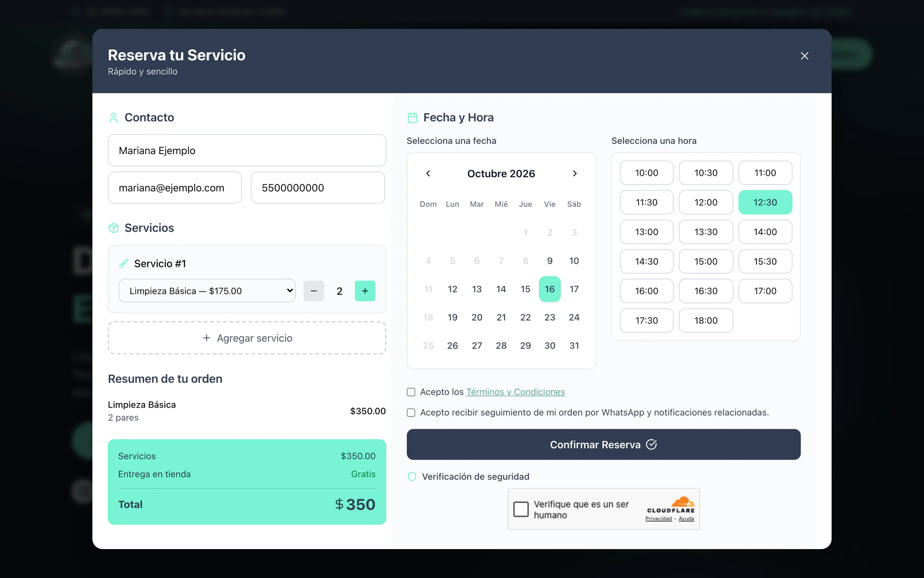Image resolution: width=924 pixels, height=578 pixels.
Task: Click the phone number input field
Action: click(318, 188)
